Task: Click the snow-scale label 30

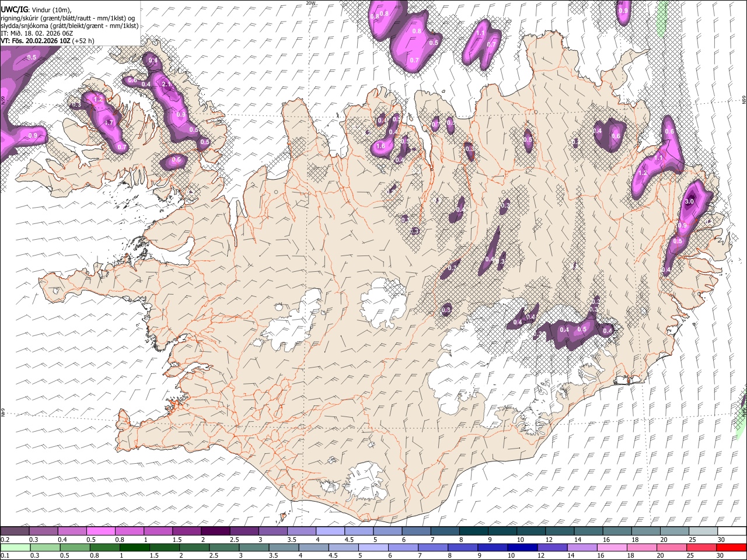Action: click(721, 540)
